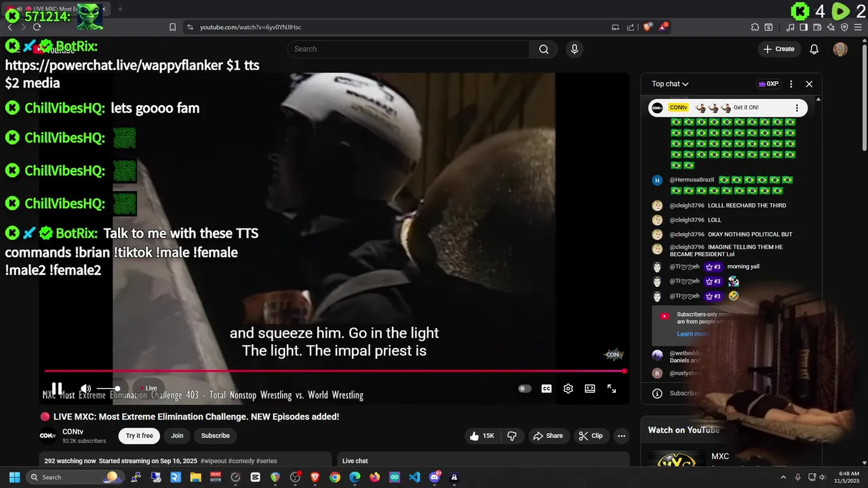
Task: Click the browser share icon
Action: (x=631, y=27)
